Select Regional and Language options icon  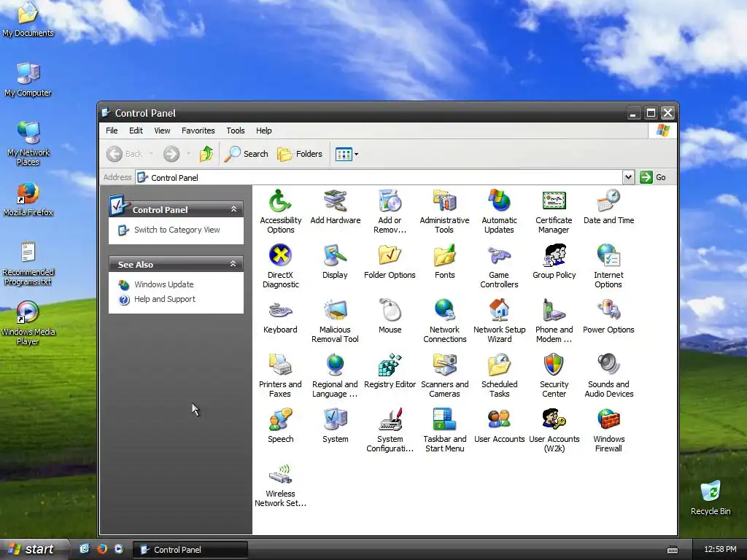[335, 376]
